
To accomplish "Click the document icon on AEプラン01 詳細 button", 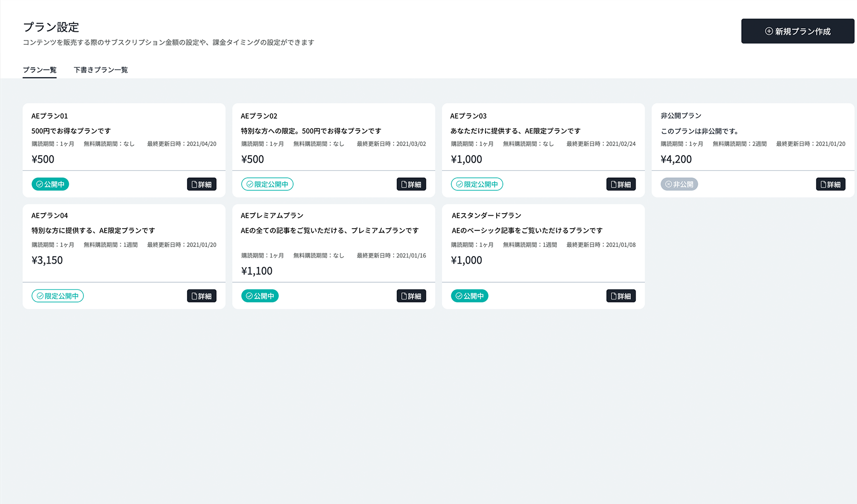I will pos(194,184).
